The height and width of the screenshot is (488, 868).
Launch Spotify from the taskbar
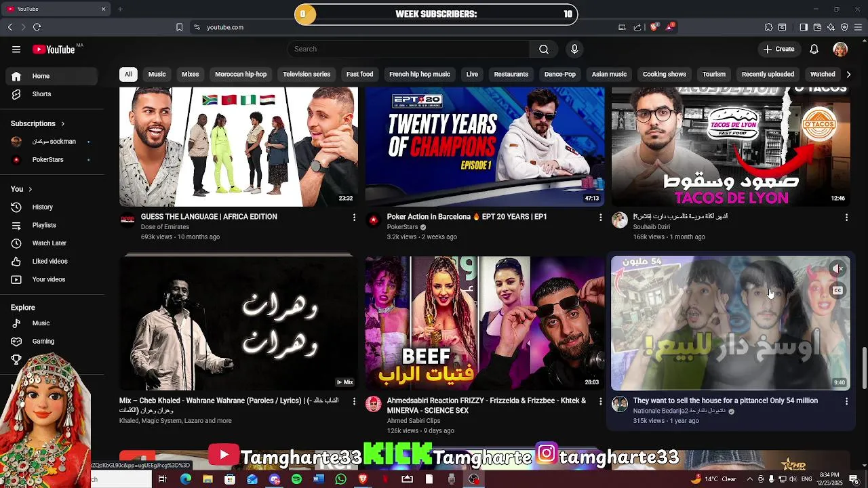[x=296, y=479]
